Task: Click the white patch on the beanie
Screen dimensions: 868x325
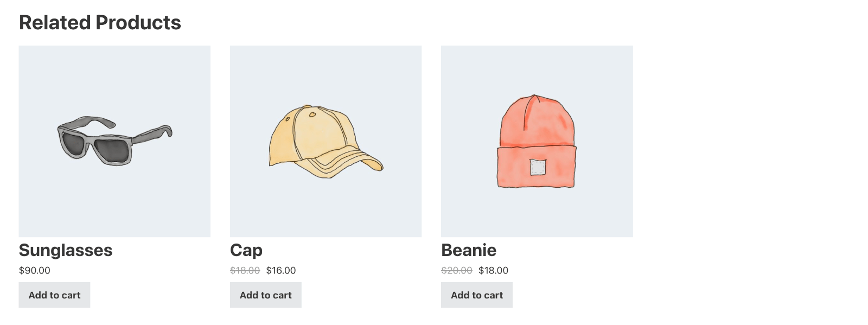Action: [x=538, y=168]
